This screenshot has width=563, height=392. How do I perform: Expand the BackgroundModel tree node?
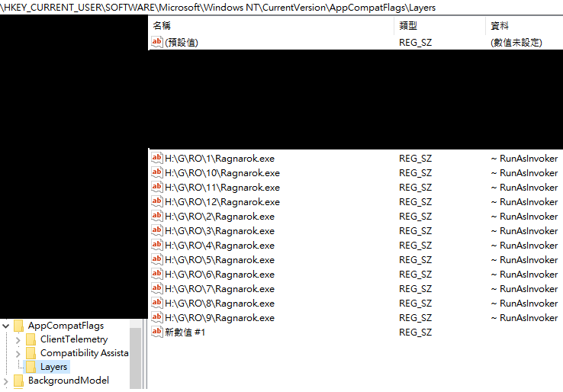click(6, 381)
